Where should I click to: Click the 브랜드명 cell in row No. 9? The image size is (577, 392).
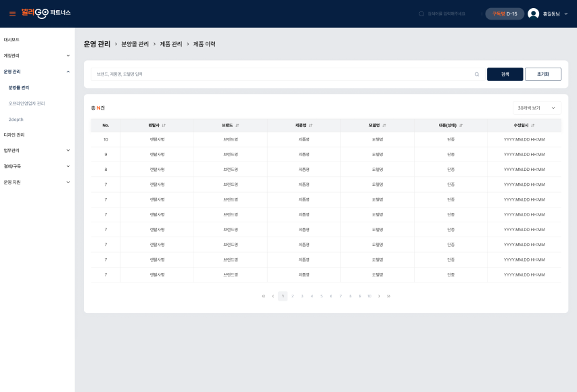231,155
